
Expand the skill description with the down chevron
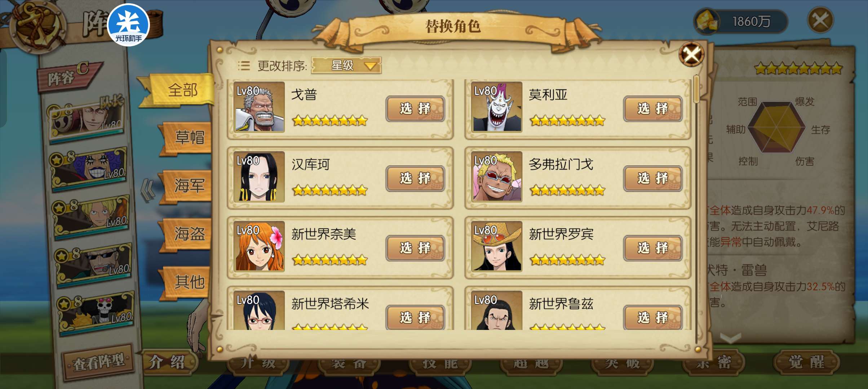730,338
